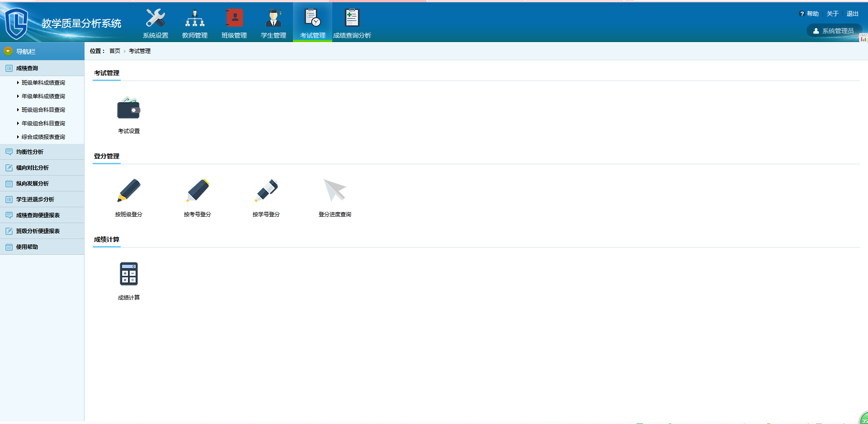Expand 成绩查询 section in sidebar
The image size is (868, 424).
click(x=42, y=68)
